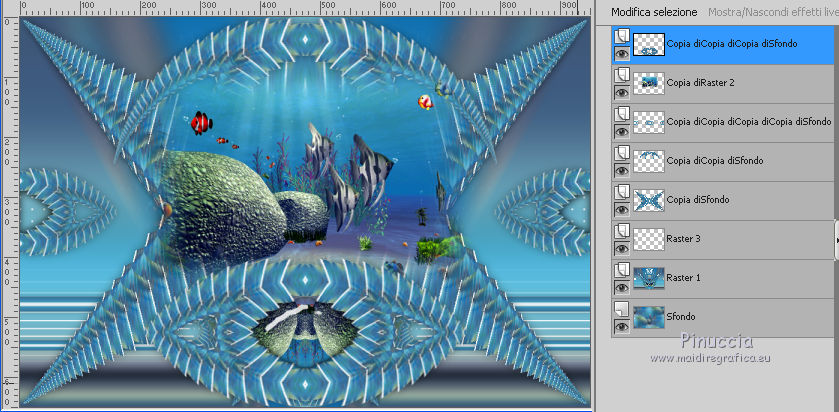Select the layer name "Copia diSfondo"
839x412 pixels.
[x=698, y=200]
